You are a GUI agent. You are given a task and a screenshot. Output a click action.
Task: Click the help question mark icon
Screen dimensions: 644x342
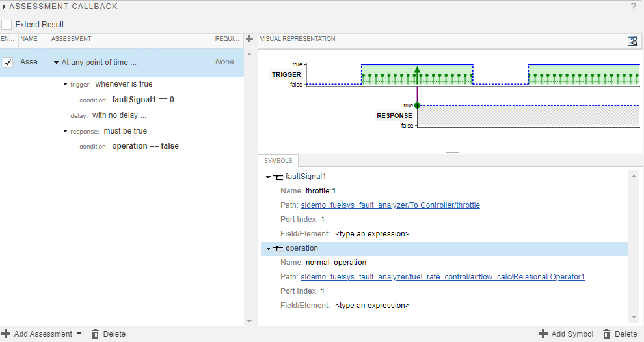(634, 7)
